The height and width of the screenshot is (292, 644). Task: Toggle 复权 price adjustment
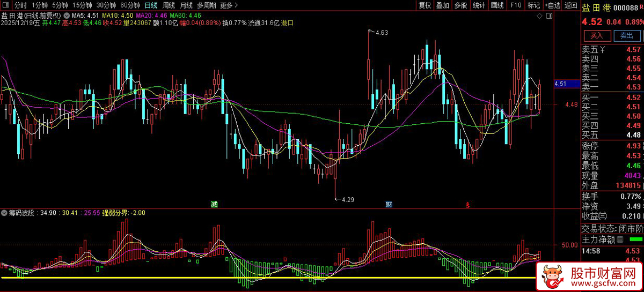[425, 5]
